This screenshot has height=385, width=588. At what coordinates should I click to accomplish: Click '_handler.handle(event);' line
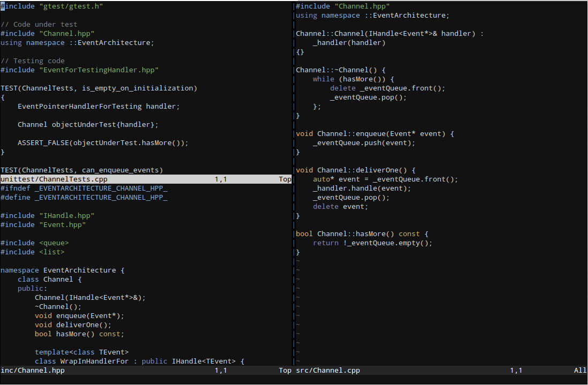click(362, 188)
